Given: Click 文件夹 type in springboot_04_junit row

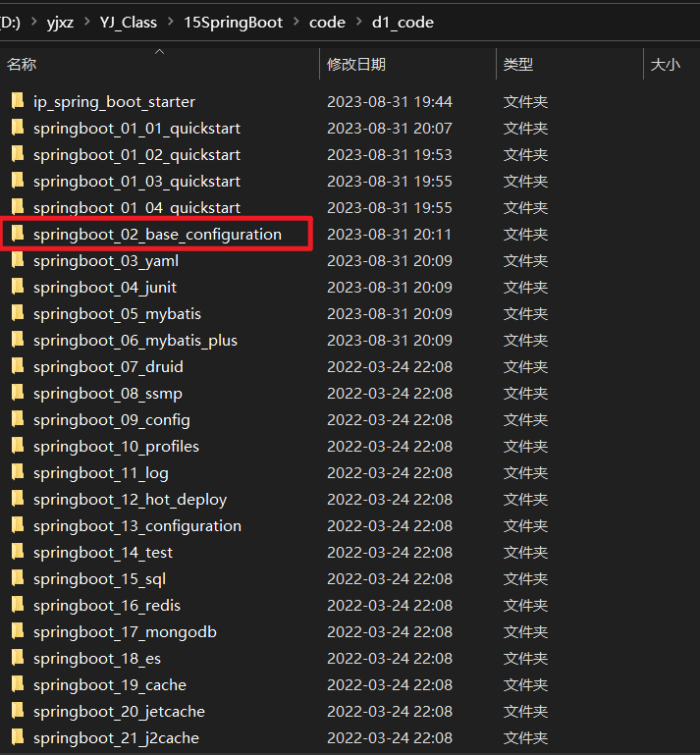Looking at the screenshot, I should point(525,287).
